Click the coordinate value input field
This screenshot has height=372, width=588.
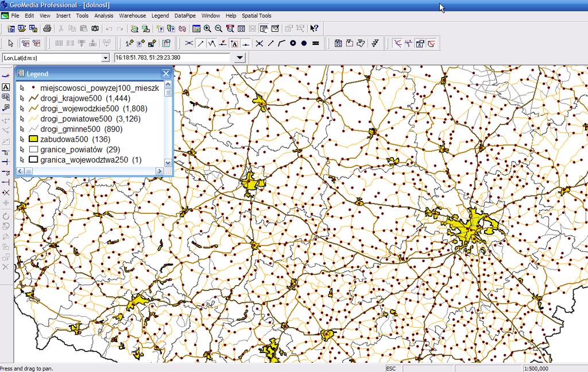(x=172, y=58)
